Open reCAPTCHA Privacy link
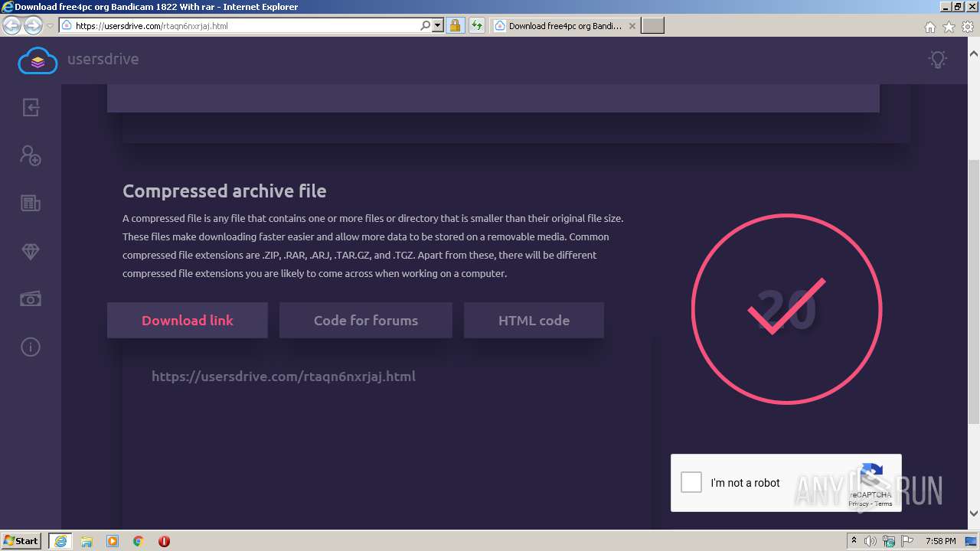Screen dimensions: 980x551 click(858, 504)
